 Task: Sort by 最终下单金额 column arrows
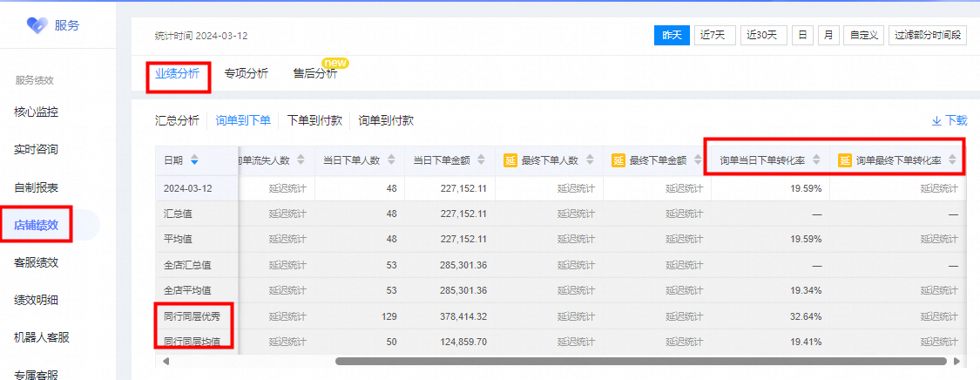pyautogui.click(x=697, y=160)
